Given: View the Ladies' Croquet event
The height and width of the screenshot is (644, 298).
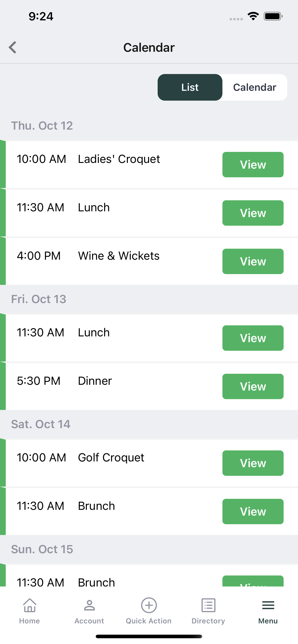Looking at the screenshot, I should [x=253, y=165].
